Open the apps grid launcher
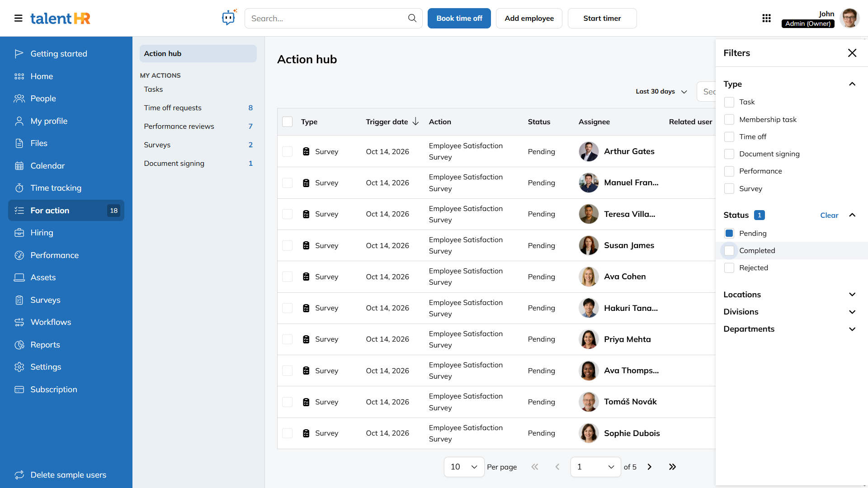Screen dimensions: 868x488 (x=766, y=18)
